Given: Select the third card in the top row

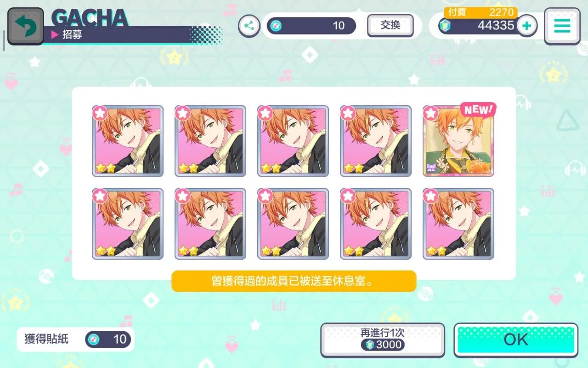Looking at the screenshot, I should pos(293,141).
